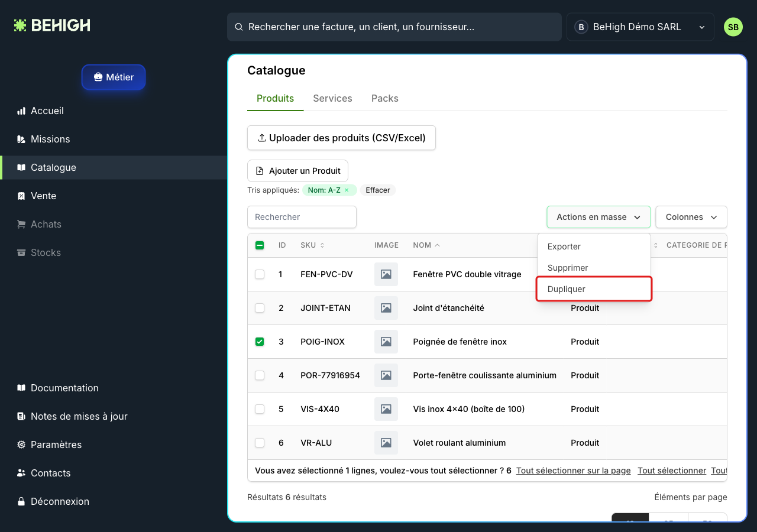757x532 pixels.
Task: Log out with Déconnexion
Action: pos(114,501)
